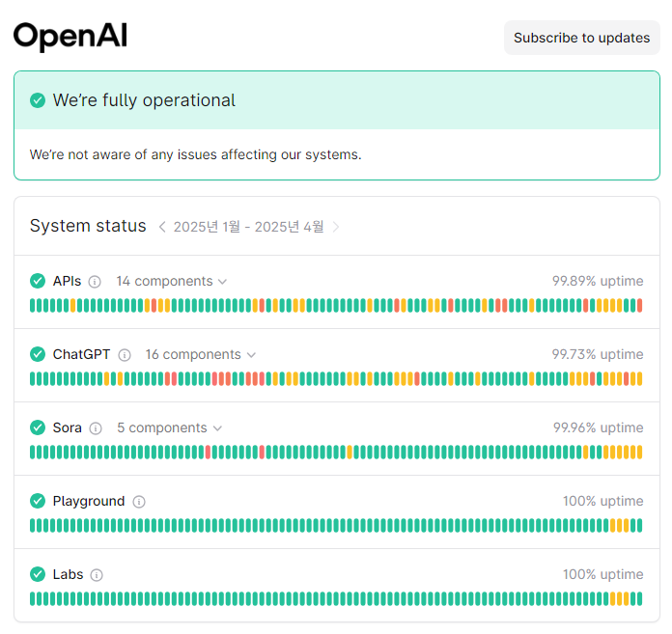
Task: Click 'We're not aware of any issues' message
Action: (195, 154)
